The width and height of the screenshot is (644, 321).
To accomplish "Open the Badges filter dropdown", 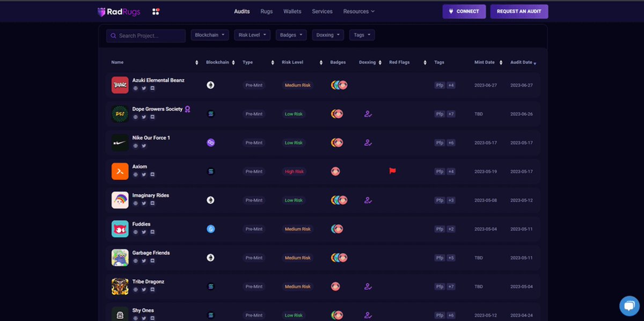I will [x=291, y=35].
